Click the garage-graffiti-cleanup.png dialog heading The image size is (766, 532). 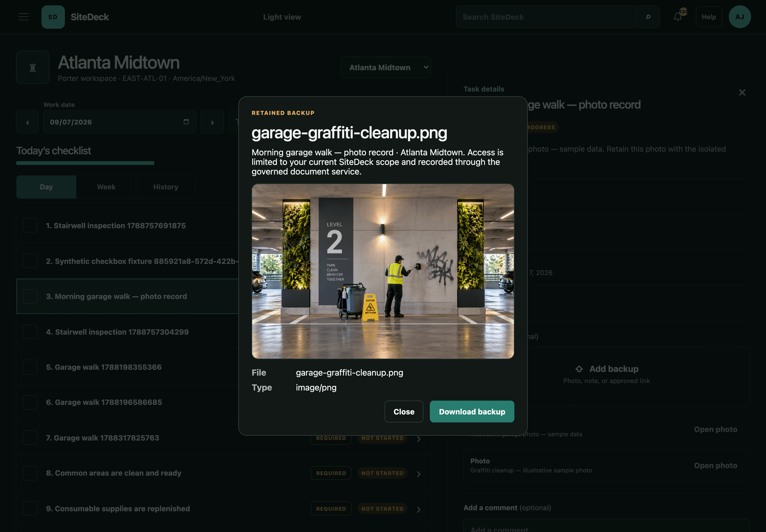349,133
